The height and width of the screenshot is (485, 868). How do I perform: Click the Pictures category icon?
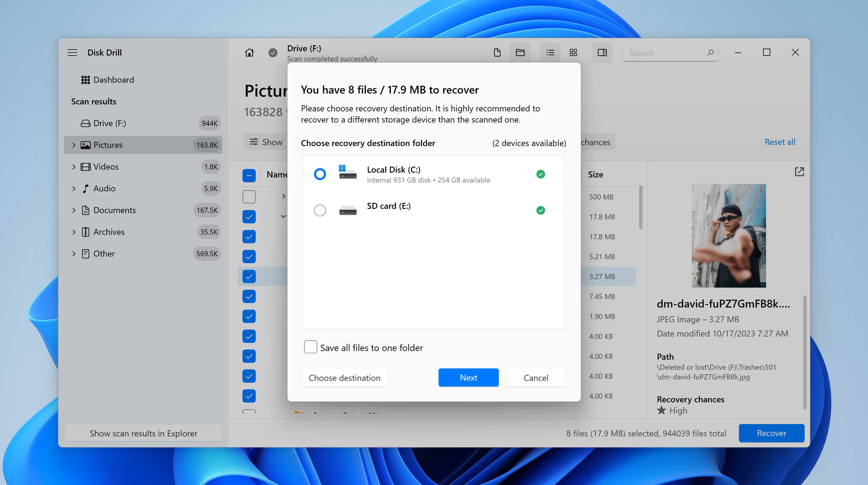pyautogui.click(x=85, y=145)
